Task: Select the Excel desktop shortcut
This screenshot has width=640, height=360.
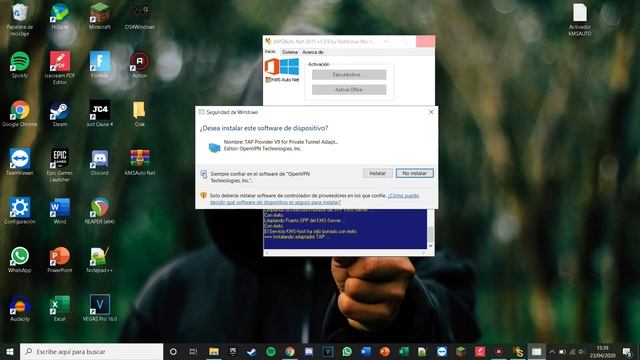Action: click(60, 308)
